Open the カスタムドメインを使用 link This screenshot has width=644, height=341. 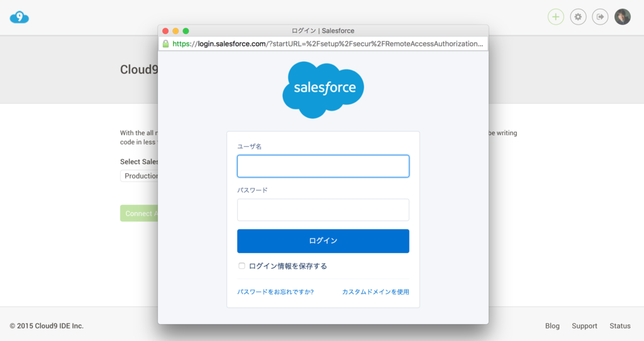pyautogui.click(x=375, y=292)
